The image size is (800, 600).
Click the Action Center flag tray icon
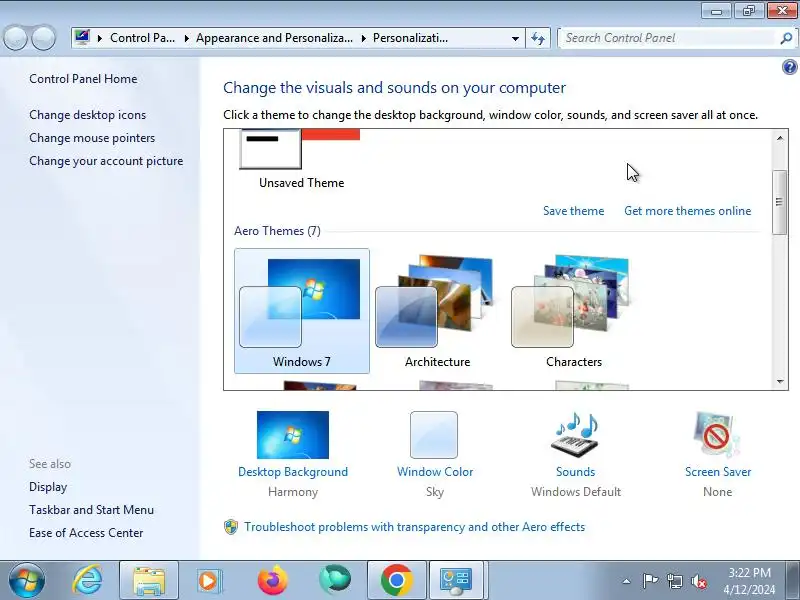pos(650,581)
